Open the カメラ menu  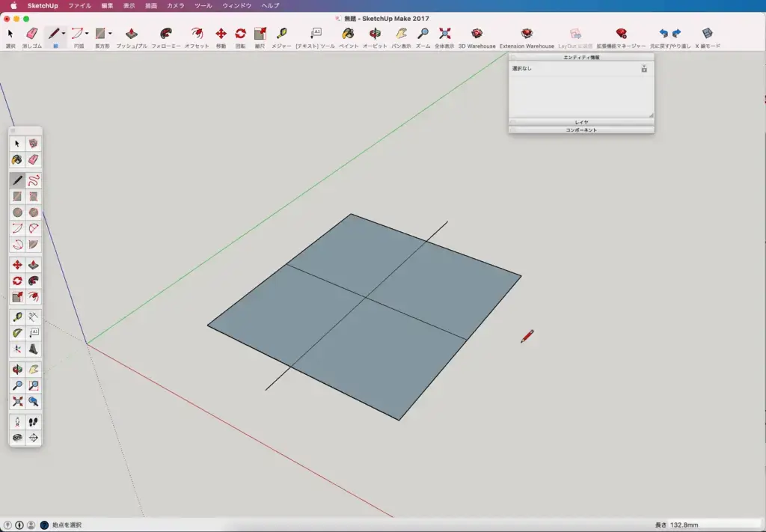175,6
